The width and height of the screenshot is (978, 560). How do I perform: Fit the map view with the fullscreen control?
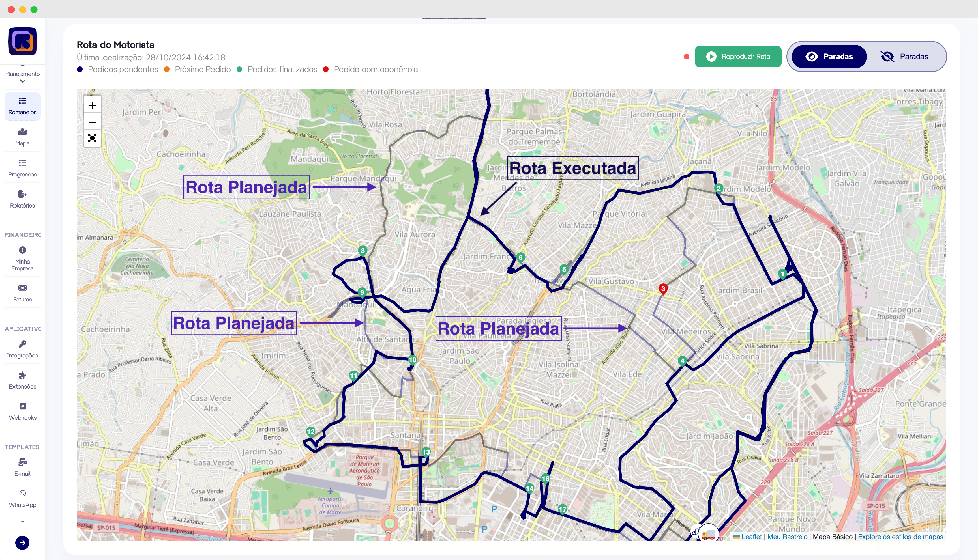92,139
